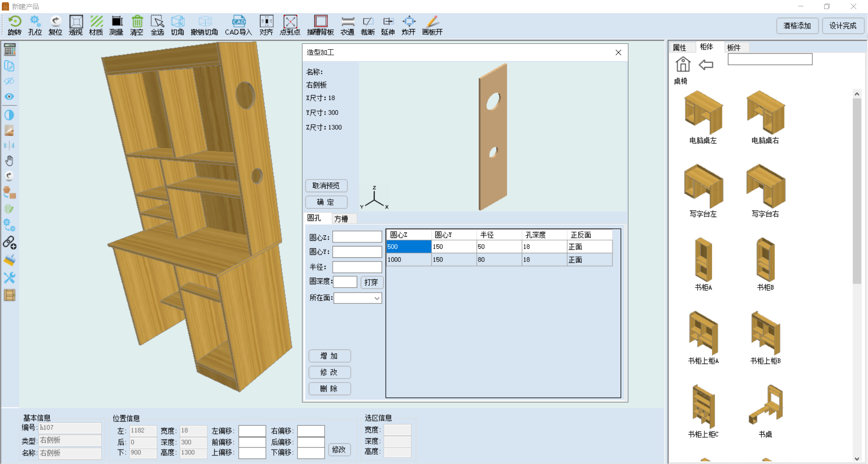Select the hand pan tool in sidebar
This screenshot has height=464, width=868.
coord(9,161)
